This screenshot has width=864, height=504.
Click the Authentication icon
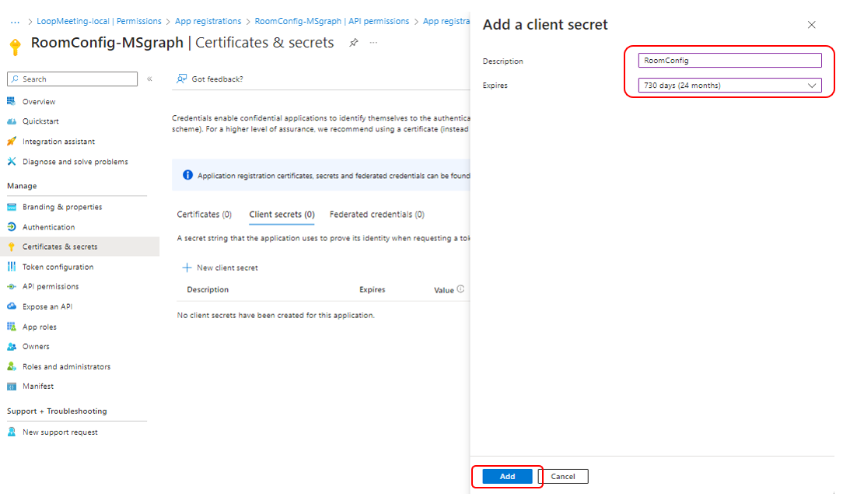[11, 227]
